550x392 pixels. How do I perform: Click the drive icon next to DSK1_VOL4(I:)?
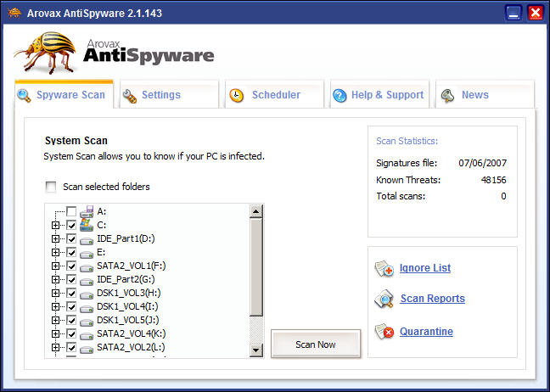87,308
